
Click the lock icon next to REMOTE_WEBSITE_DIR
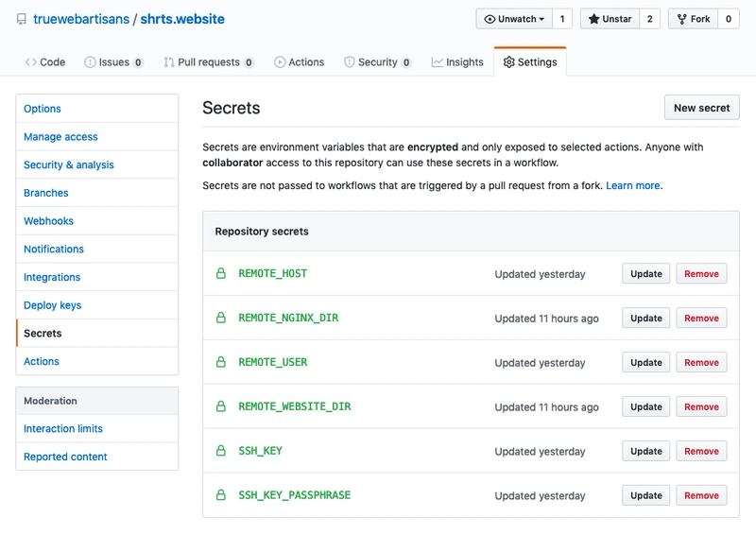[221, 406]
